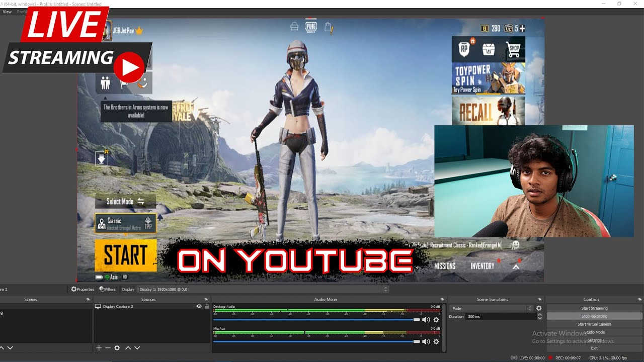
Task: Undock the Audio Mixer panel icon
Action: (442, 299)
